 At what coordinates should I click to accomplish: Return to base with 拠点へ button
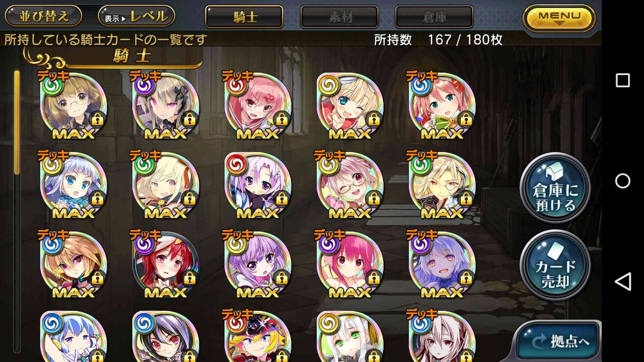click(x=558, y=341)
